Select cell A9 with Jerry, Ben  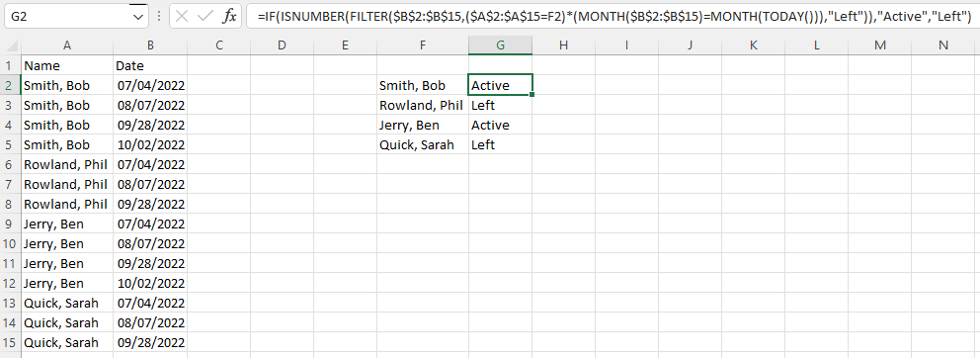point(67,224)
